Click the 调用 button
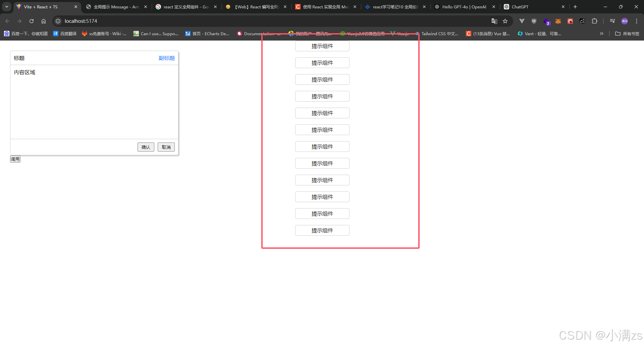644x346 pixels. point(15,159)
